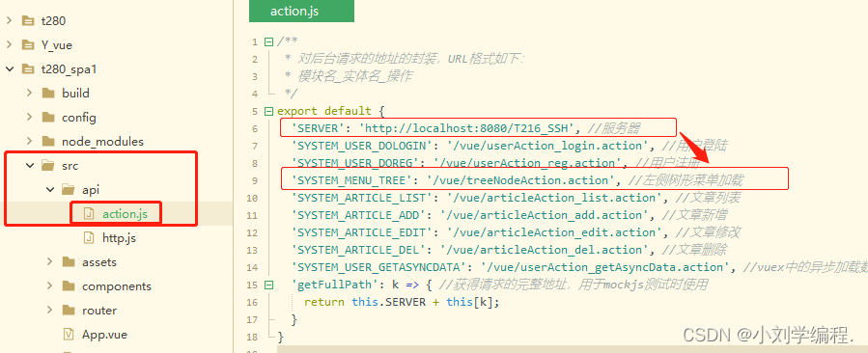Click the 'export default' keywords on line 5
This screenshot has width=868, height=353.
click(324, 111)
